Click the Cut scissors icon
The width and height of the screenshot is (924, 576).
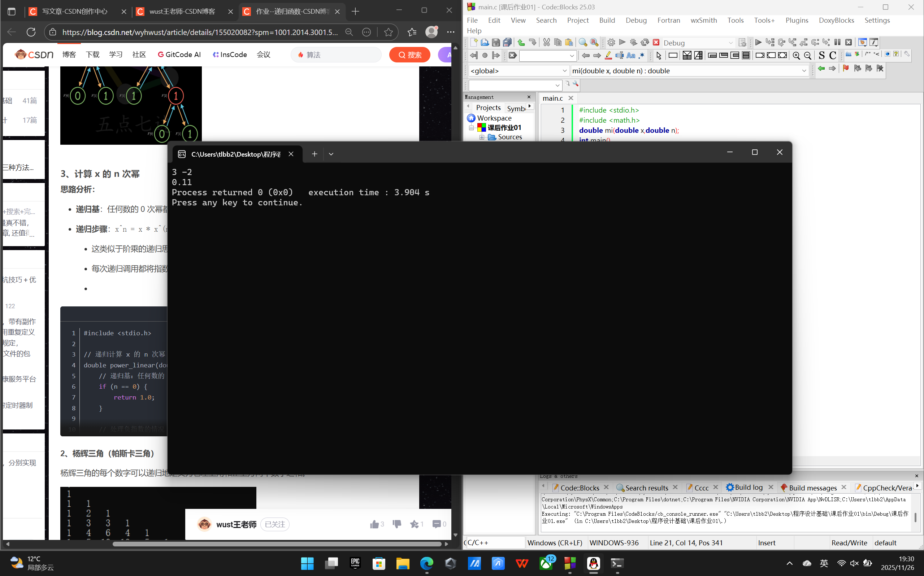[x=546, y=42]
